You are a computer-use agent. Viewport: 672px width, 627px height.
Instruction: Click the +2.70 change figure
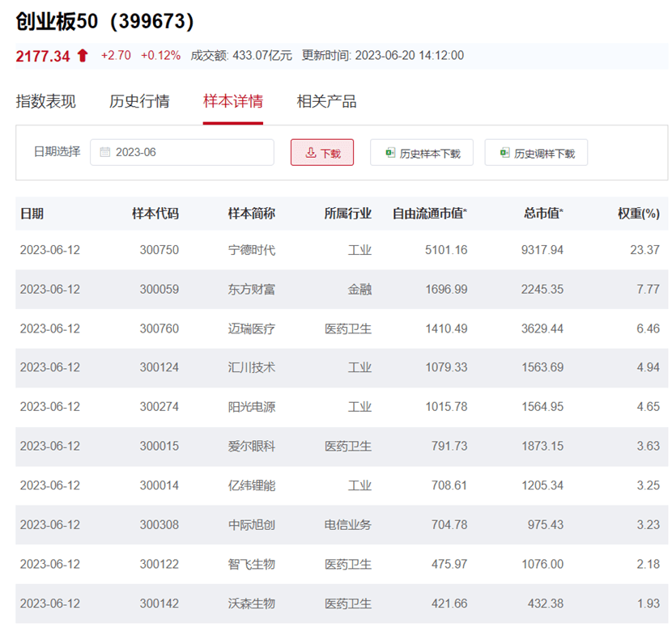[x=116, y=56]
